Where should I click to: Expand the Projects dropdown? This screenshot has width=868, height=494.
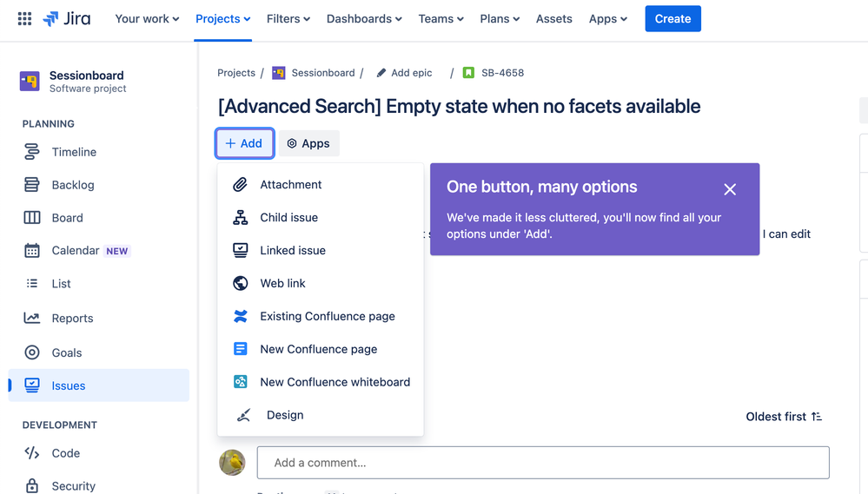point(222,19)
